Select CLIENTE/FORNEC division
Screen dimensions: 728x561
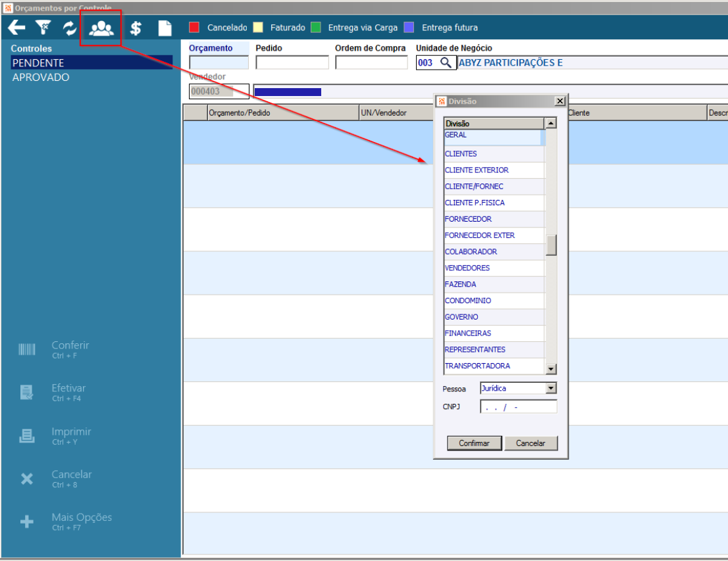494,187
